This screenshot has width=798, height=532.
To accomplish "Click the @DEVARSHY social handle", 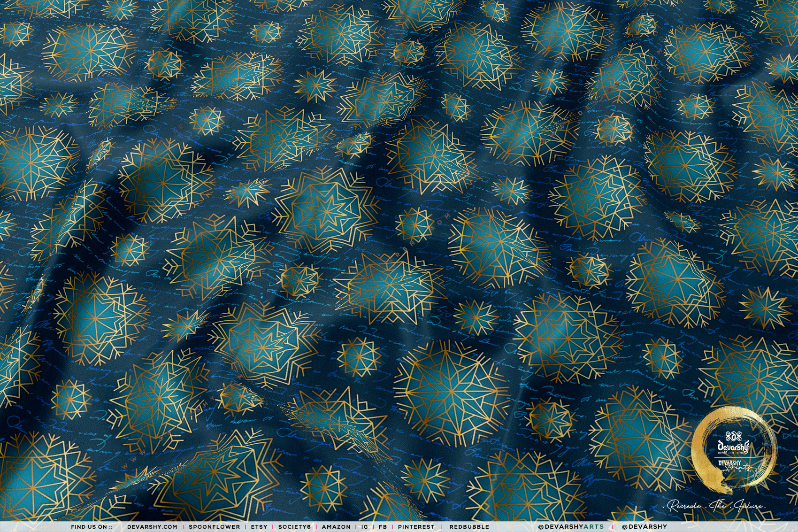I will 644,527.
